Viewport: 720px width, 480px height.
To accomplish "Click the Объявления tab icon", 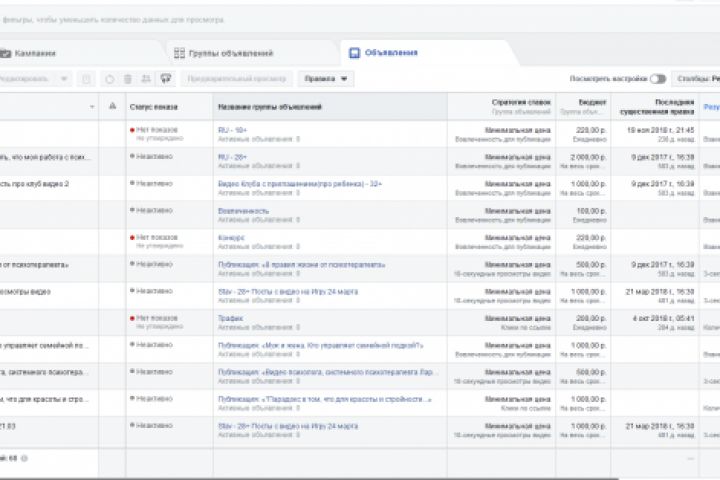I will [x=353, y=52].
